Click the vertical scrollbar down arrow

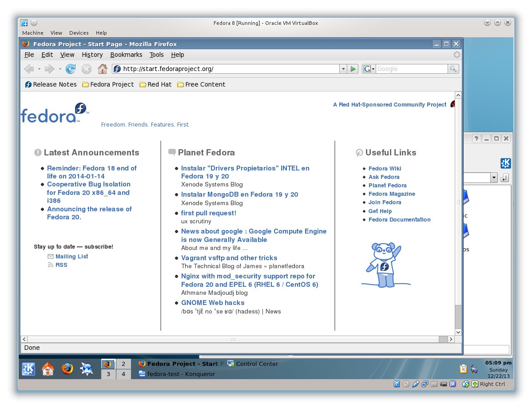point(458,332)
